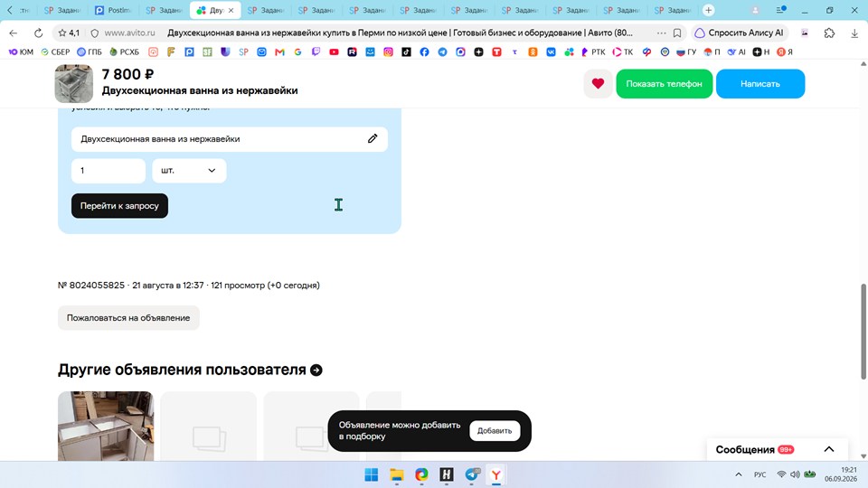Go back to previous page
This screenshot has height=488, width=868.
pyautogui.click(x=14, y=33)
